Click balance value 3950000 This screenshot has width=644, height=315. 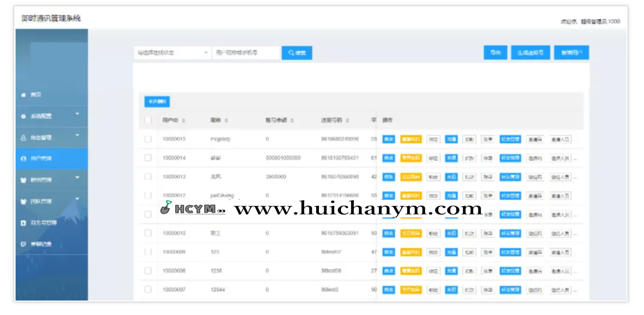click(276, 176)
